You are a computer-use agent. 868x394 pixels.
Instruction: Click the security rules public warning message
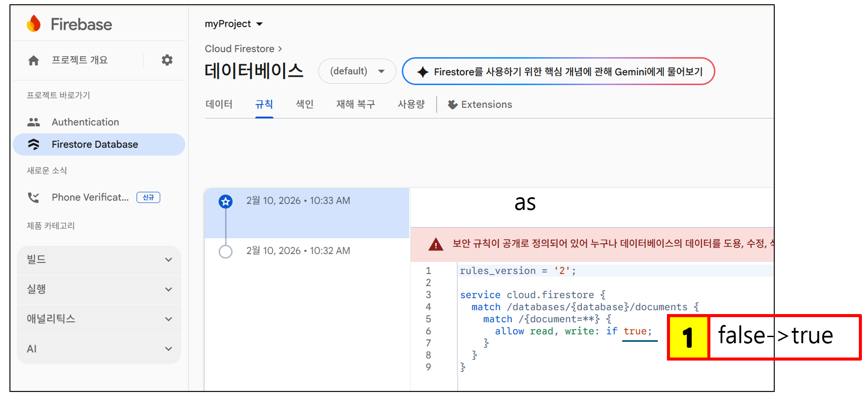[613, 244]
